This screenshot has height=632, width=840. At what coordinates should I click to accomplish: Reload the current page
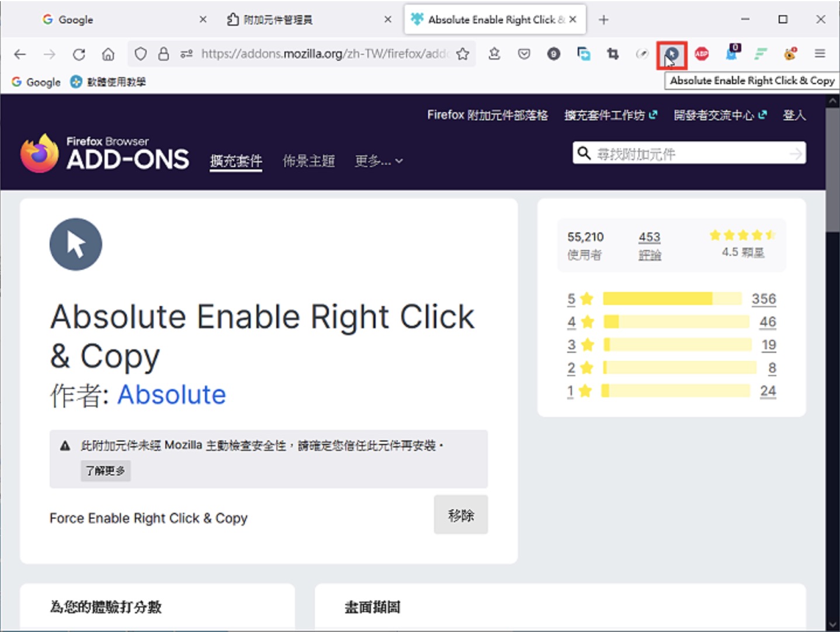tap(79, 54)
